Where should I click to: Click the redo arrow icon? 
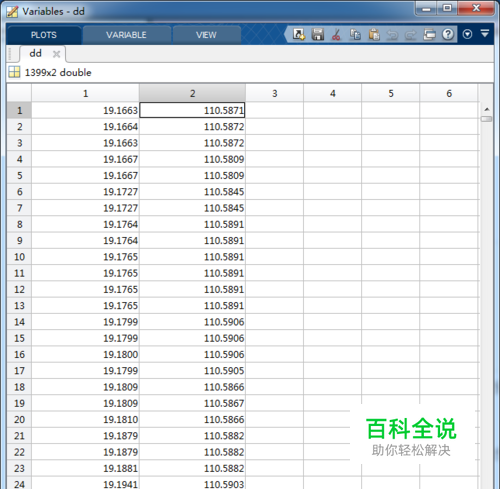tap(411, 34)
